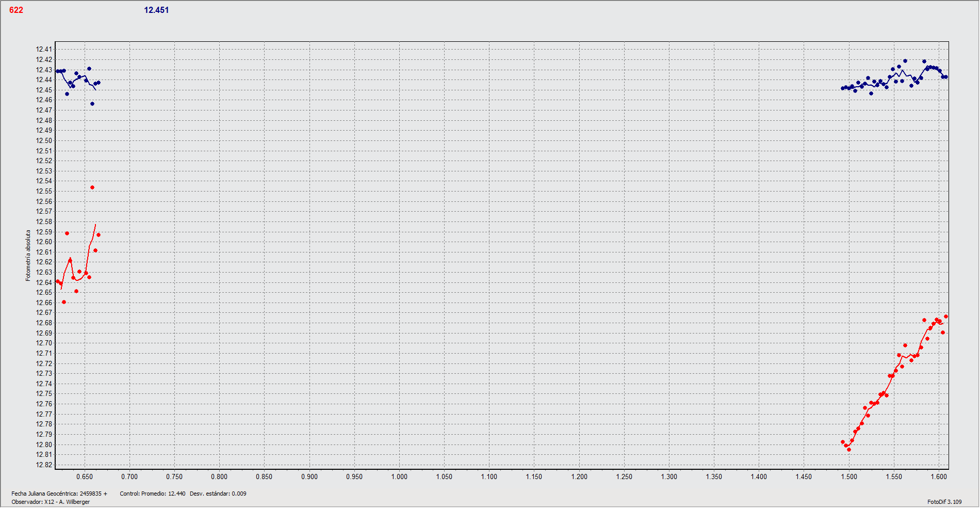Click the "Desv. estándar: 0.009" text
Image resolution: width=980 pixels, height=508 pixels.
[x=218, y=494]
